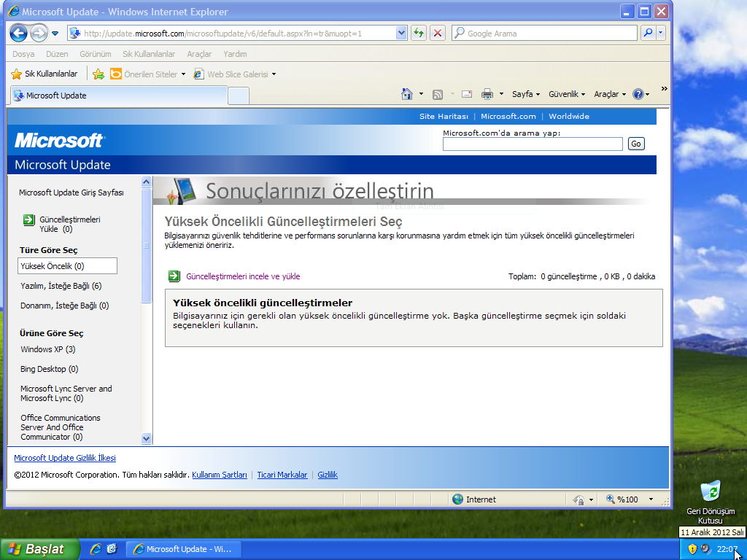This screenshot has height=560, width=747.
Task: Click the sidebar scrollbar thumb
Action: pos(146,245)
